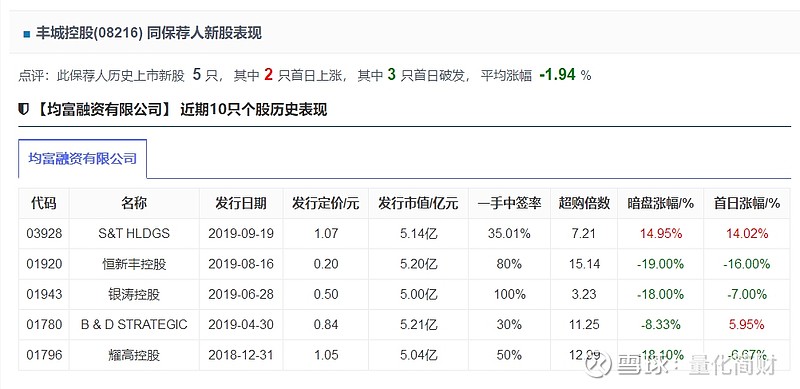The height and width of the screenshot is (389, 800).
Task: Click stock code 01796
Action: coord(44,354)
